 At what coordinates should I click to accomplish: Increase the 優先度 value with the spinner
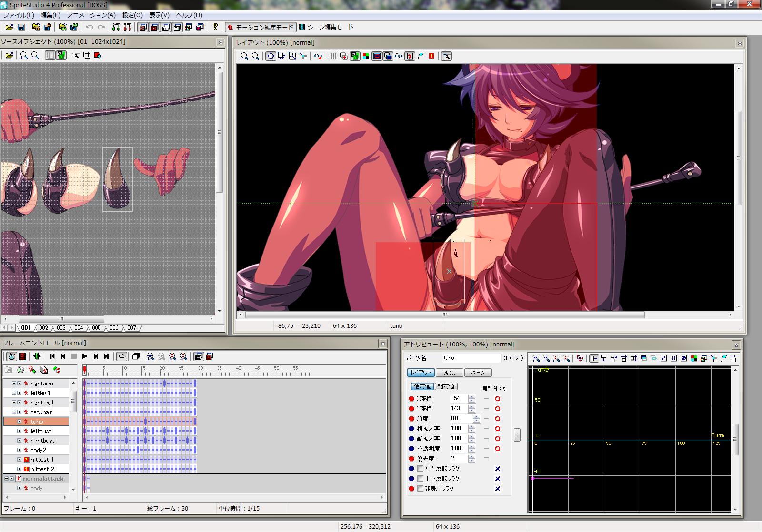coord(471,457)
